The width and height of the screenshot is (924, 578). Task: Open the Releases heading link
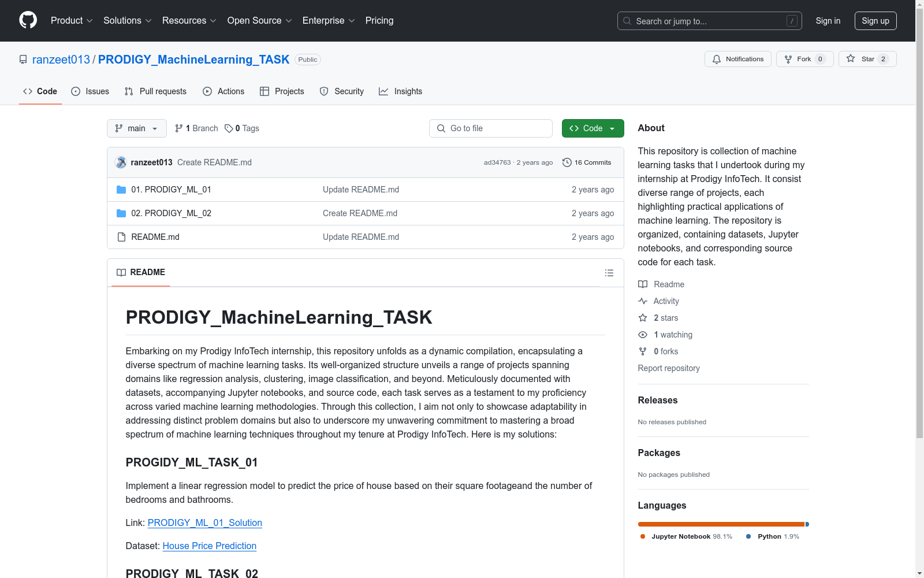click(x=658, y=400)
